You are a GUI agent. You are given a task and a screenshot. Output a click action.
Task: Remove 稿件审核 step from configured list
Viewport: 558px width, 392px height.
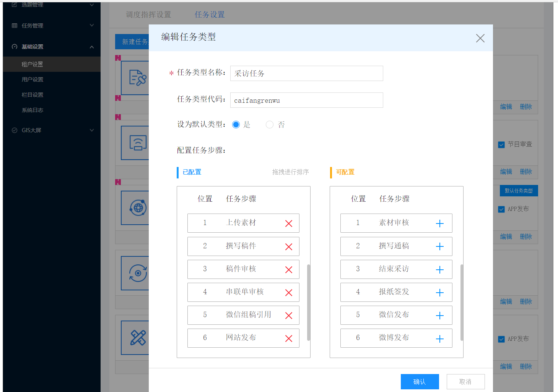[x=289, y=270]
